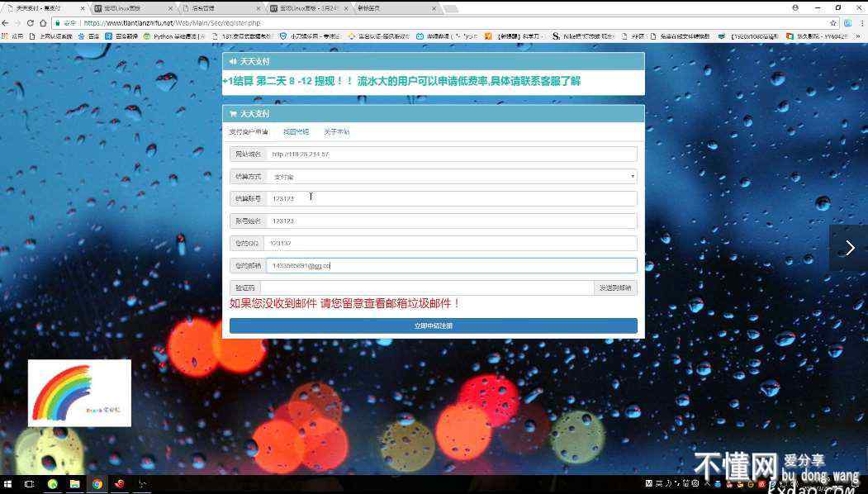This screenshot has width=868, height=494.
Task: Click the browser address bar URL
Action: (x=172, y=22)
